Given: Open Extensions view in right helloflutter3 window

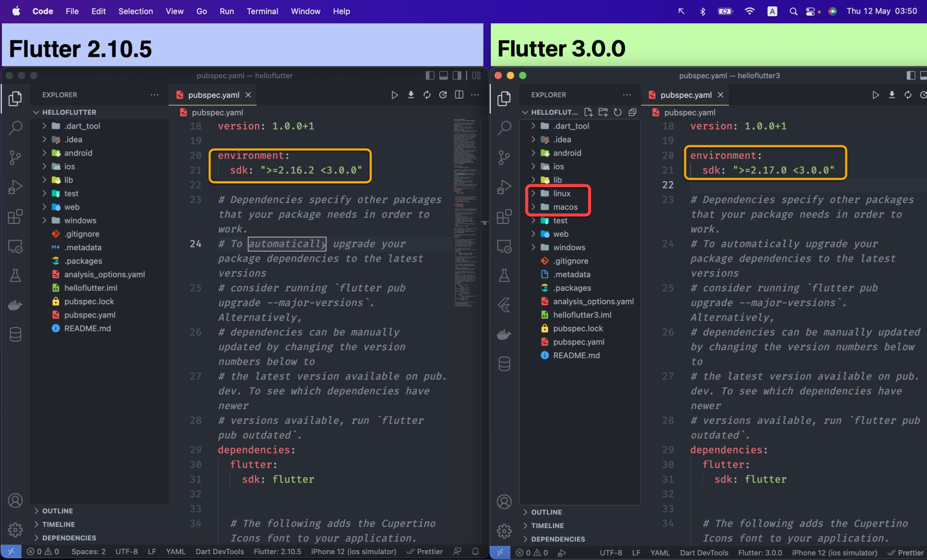Looking at the screenshot, I should (505, 217).
